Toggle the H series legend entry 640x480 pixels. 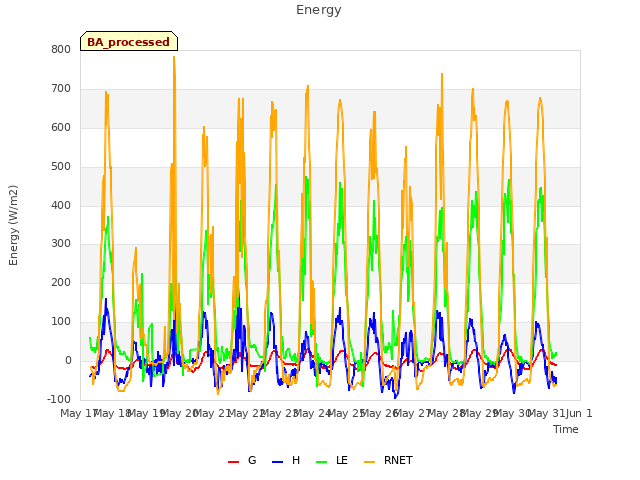pyautogui.click(x=286, y=460)
